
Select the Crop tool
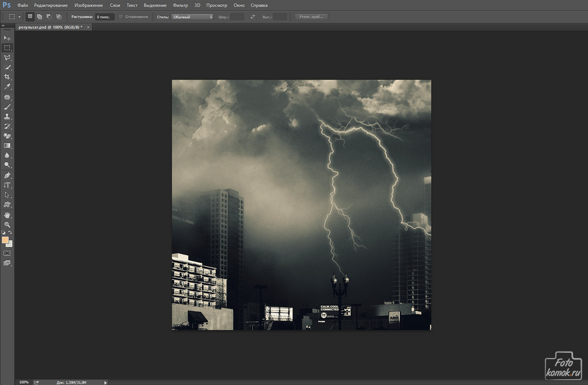tap(7, 77)
